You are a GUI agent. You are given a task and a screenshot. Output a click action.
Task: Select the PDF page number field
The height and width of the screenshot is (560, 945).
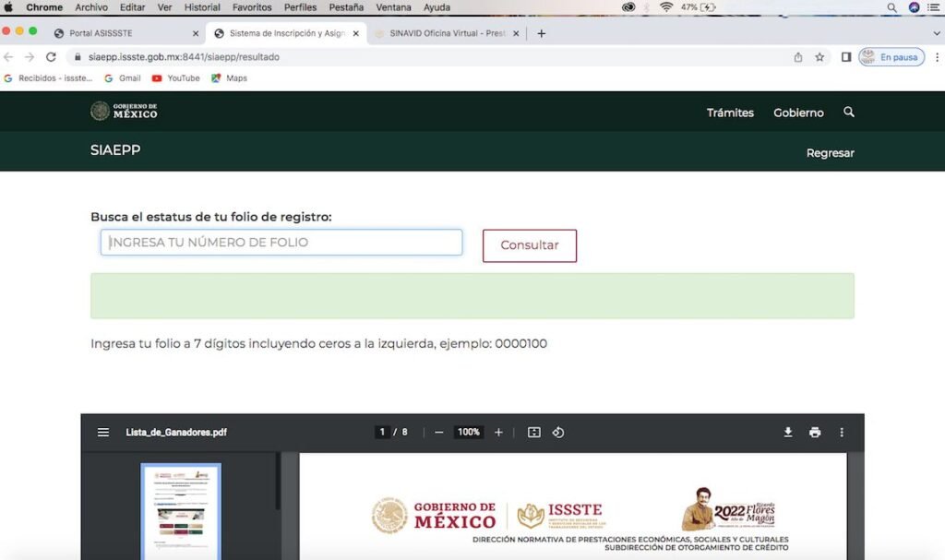coord(382,432)
